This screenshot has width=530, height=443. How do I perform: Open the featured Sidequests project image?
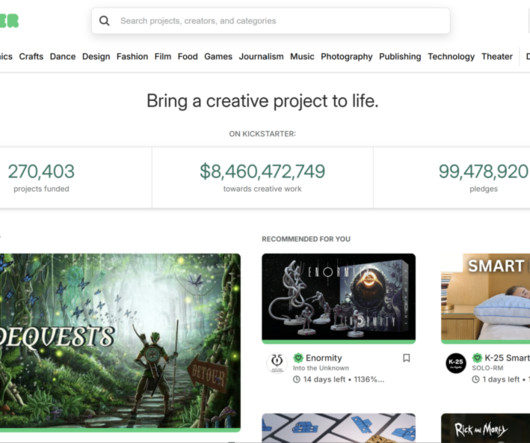(120, 342)
